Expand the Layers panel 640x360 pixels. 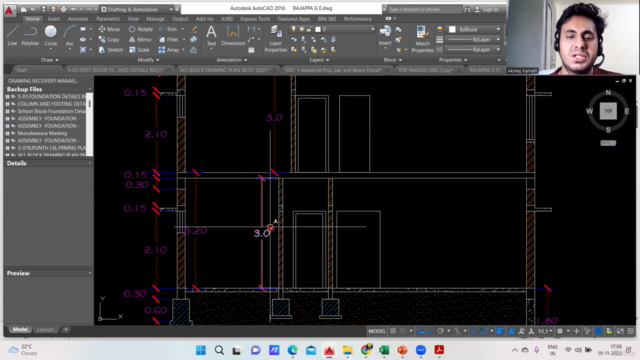319,60
